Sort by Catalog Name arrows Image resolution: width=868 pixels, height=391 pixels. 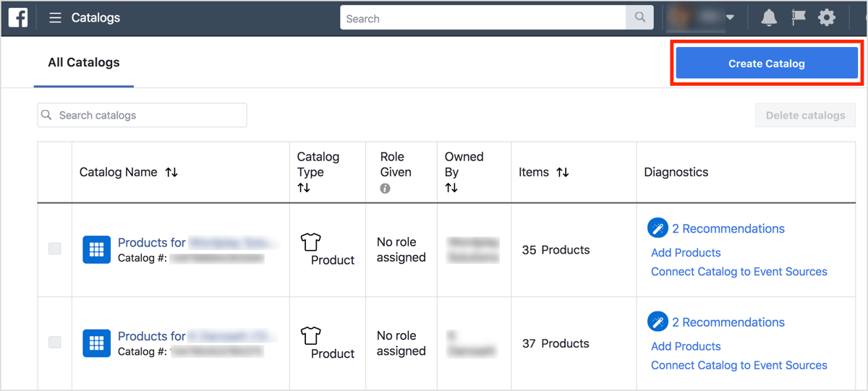tap(171, 173)
